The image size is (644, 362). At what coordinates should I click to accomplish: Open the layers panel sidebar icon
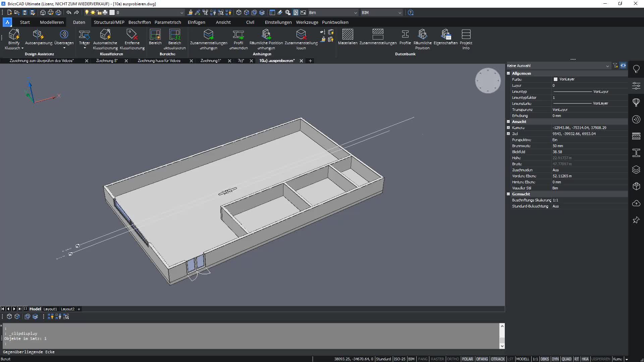point(636,170)
